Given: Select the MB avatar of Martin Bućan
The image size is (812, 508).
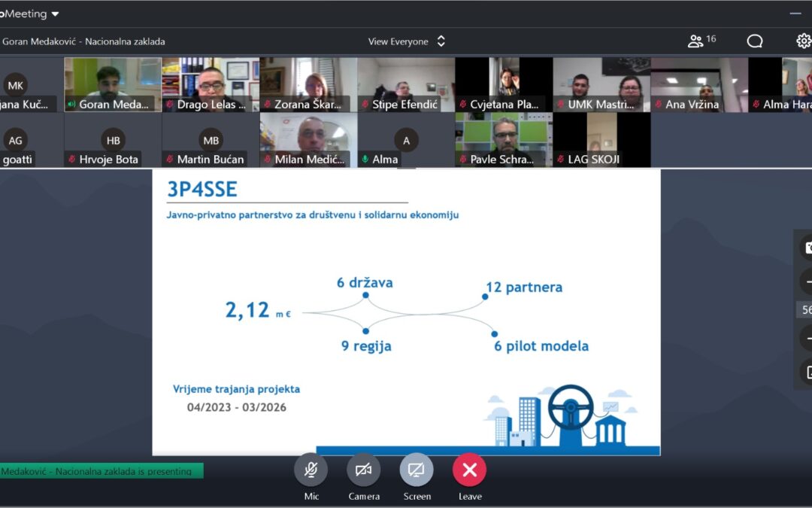Looking at the screenshot, I should point(211,141).
